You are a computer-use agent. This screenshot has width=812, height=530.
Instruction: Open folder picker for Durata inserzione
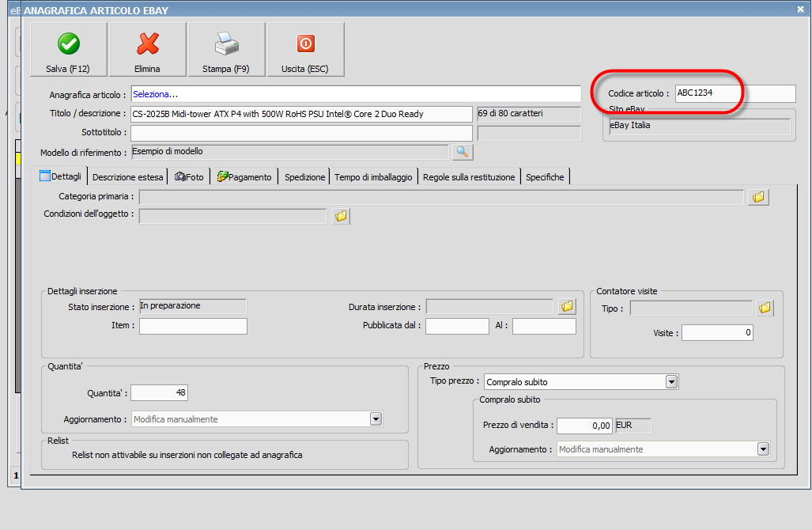click(x=567, y=307)
